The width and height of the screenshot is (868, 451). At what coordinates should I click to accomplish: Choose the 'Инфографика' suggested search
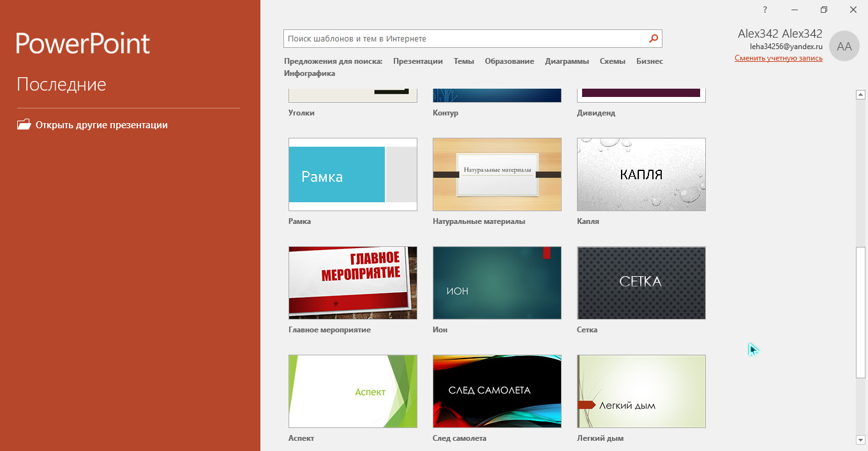point(310,73)
